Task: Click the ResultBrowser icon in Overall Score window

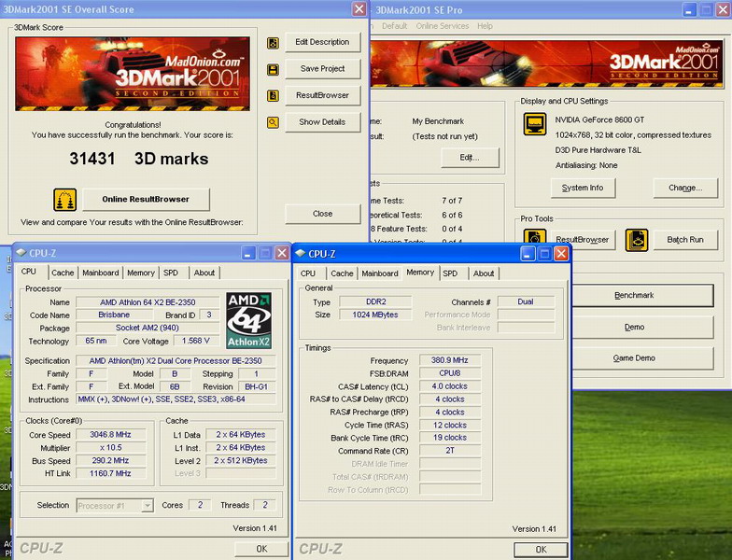Action: point(273,95)
